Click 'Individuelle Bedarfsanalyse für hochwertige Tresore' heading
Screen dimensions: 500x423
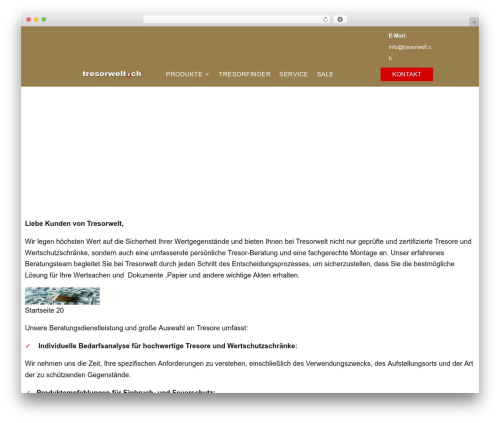click(x=168, y=346)
